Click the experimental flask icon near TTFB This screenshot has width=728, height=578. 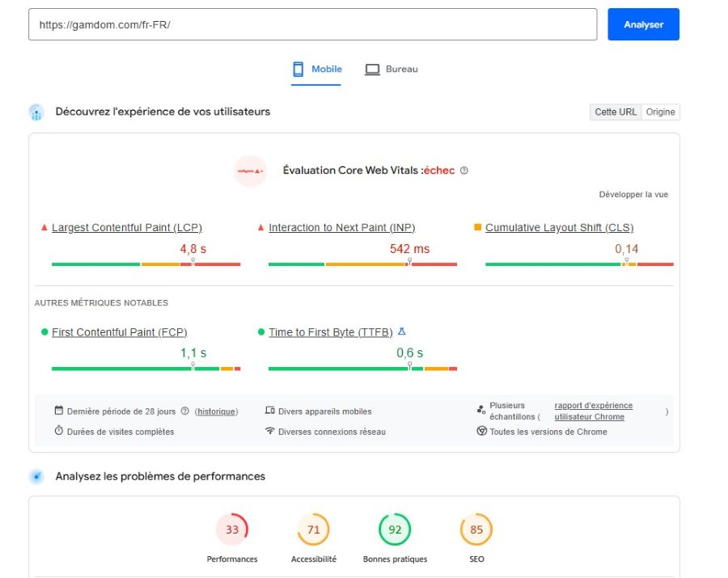point(402,331)
